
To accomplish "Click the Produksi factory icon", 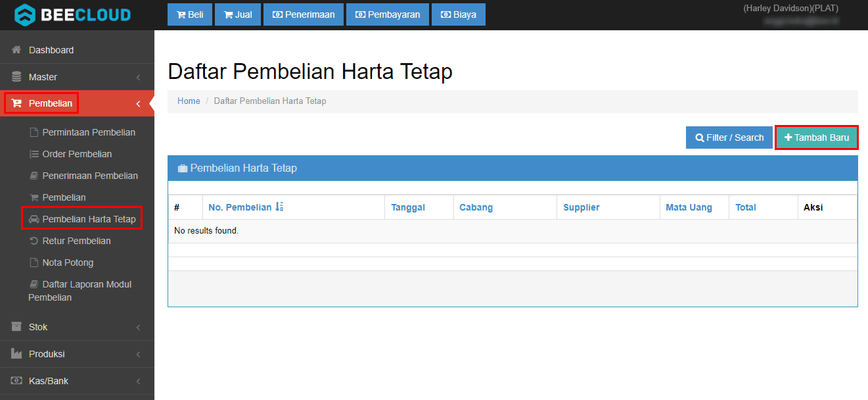I will click(x=17, y=354).
